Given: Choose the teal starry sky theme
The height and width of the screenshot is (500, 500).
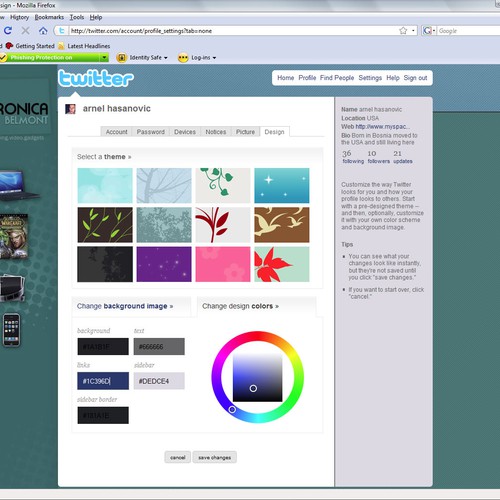Looking at the screenshot, I should [282, 185].
